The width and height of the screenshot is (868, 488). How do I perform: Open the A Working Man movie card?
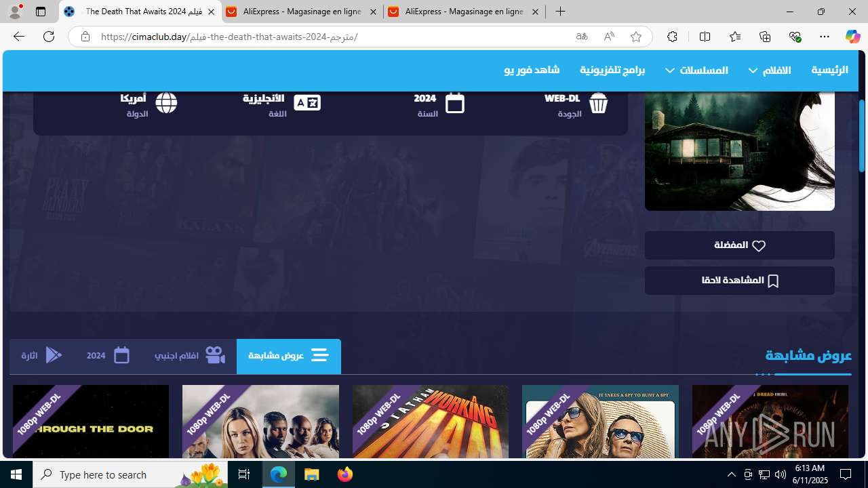[x=431, y=422]
